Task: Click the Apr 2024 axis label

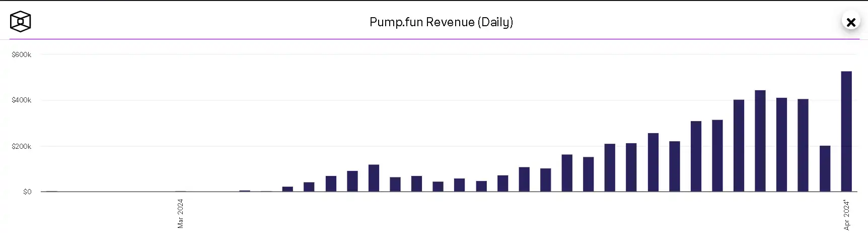Action: 846,215
